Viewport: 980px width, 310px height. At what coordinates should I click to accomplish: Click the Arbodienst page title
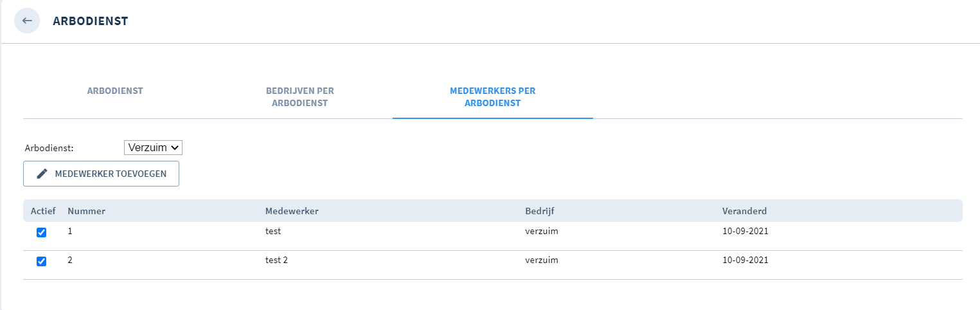click(91, 21)
